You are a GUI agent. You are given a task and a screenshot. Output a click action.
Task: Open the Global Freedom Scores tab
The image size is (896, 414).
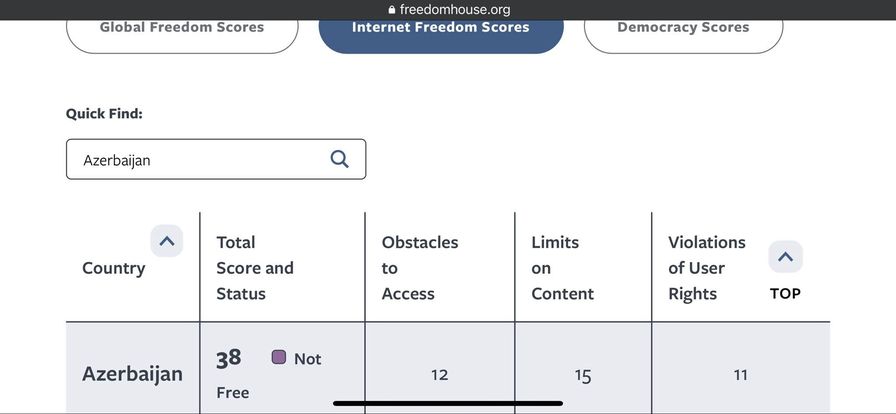click(x=182, y=28)
